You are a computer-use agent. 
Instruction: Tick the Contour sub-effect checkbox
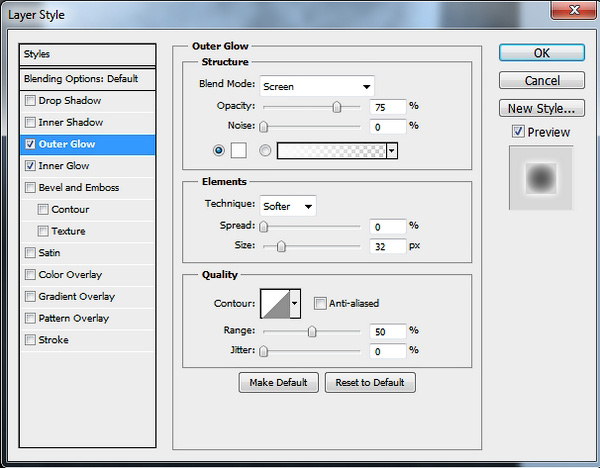coord(43,209)
